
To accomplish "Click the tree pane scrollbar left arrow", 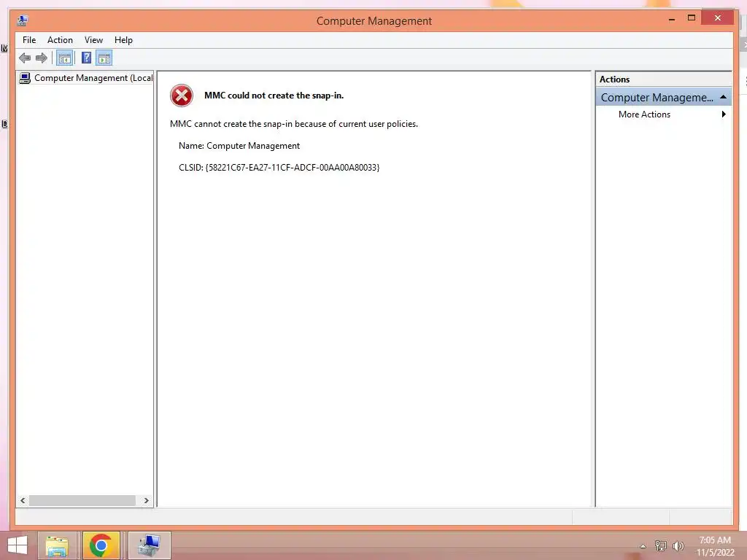I will (x=23, y=500).
